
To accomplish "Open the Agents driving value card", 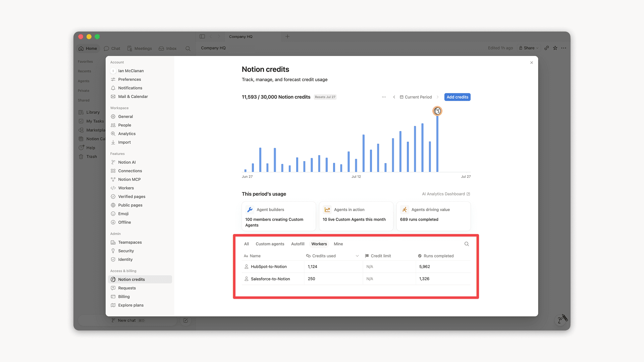I will 433,216.
